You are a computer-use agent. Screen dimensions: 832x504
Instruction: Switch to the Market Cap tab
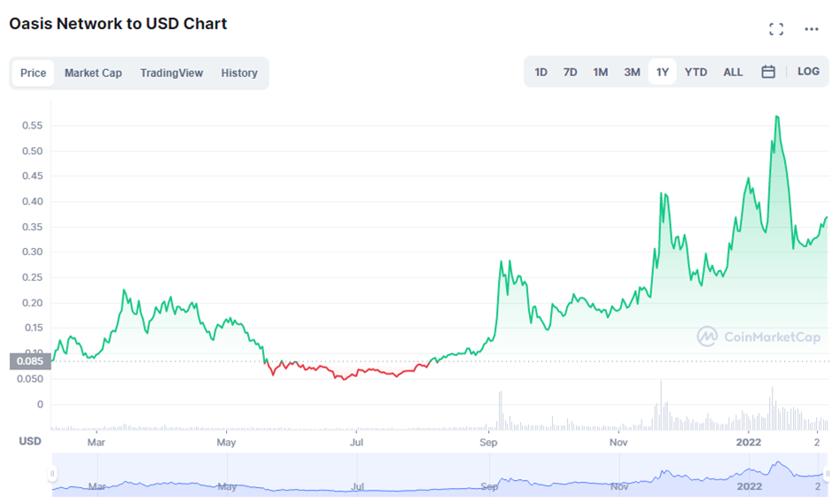pos(93,73)
